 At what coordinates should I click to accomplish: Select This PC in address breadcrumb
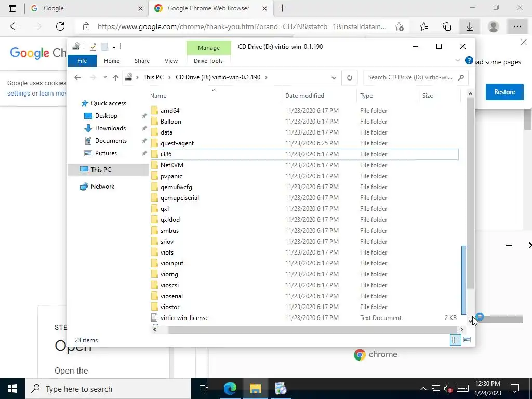click(153, 77)
